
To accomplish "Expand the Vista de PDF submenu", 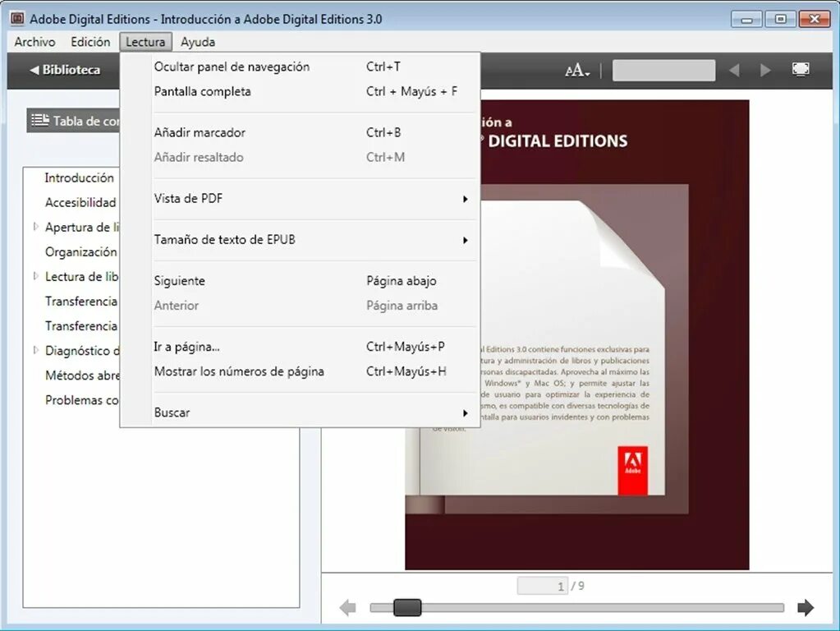I will (x=300, y=198).
